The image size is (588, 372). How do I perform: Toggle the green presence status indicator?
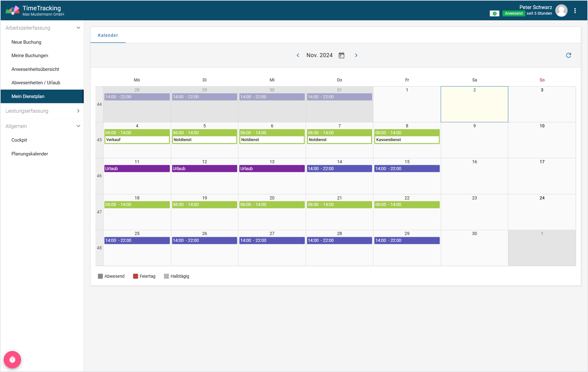coord(494,13)
